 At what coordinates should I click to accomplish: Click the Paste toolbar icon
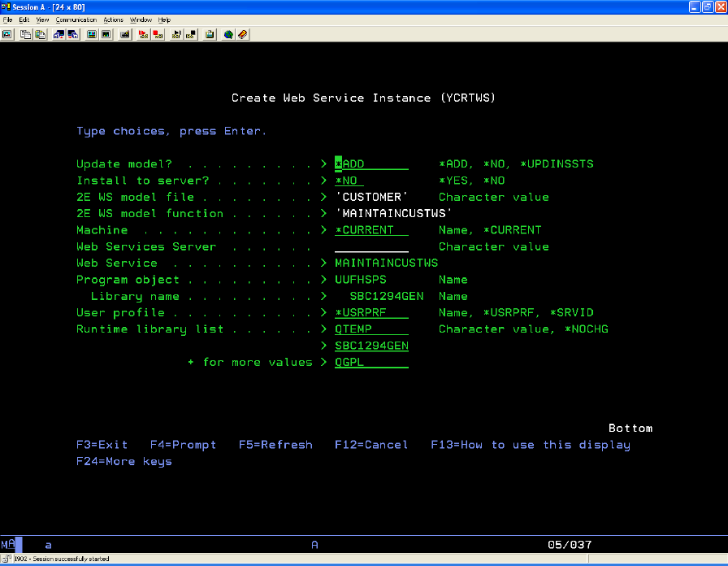[x=41, y=34]
